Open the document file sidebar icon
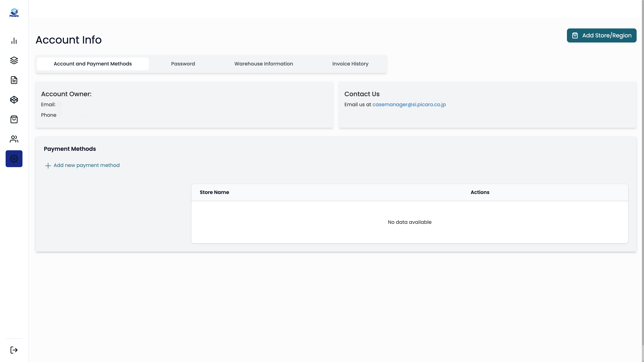Image resolution: width=644 pixels, height=362 pixels. pos(14,80)
